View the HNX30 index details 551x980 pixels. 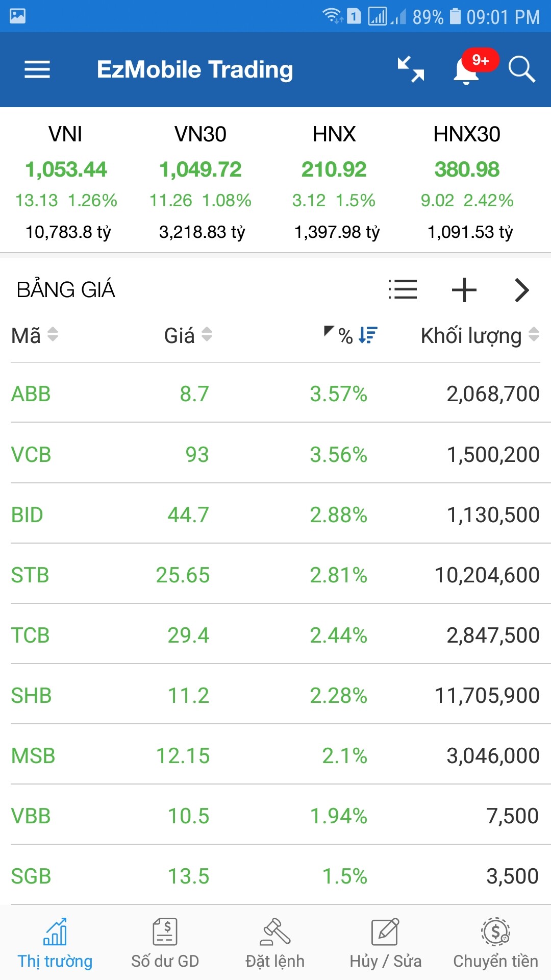467,181
